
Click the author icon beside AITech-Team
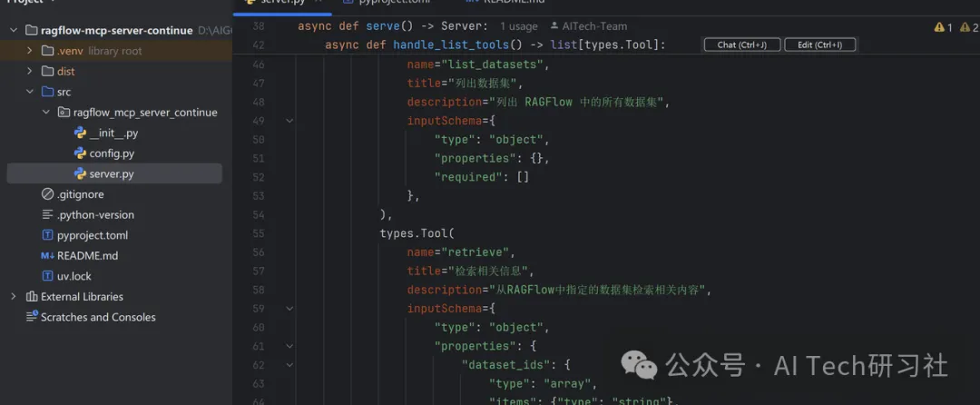[x=554, y=26]
